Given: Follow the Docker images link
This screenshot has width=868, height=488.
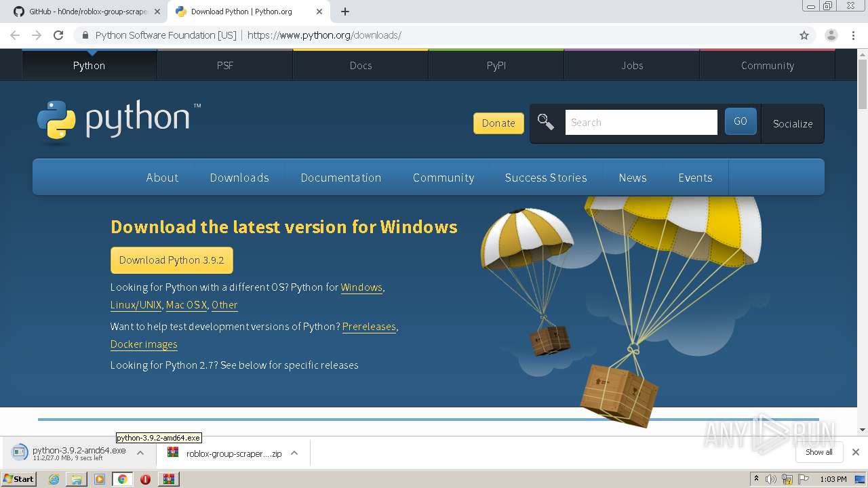Looking at the screenshot, I should coord(144,344).
